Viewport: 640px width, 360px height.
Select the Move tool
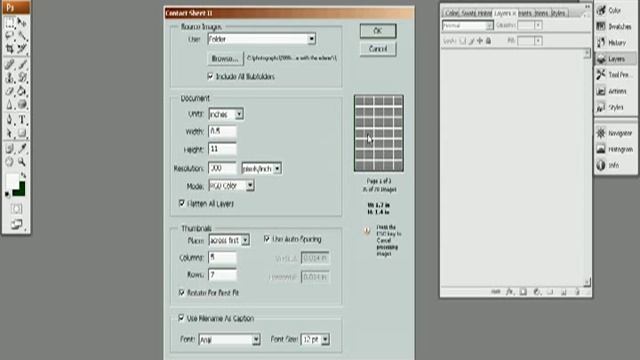[x=22, y=22]
